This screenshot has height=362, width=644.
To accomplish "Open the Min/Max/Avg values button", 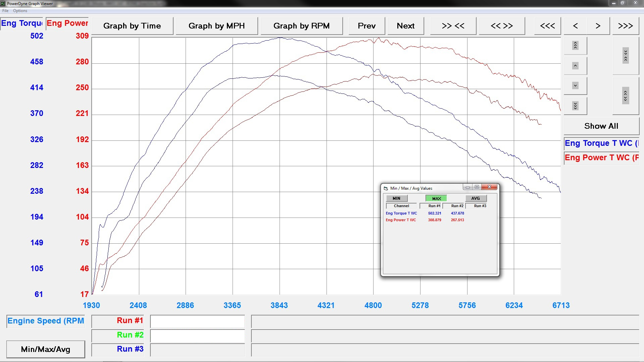I will [x=46, y=349].
